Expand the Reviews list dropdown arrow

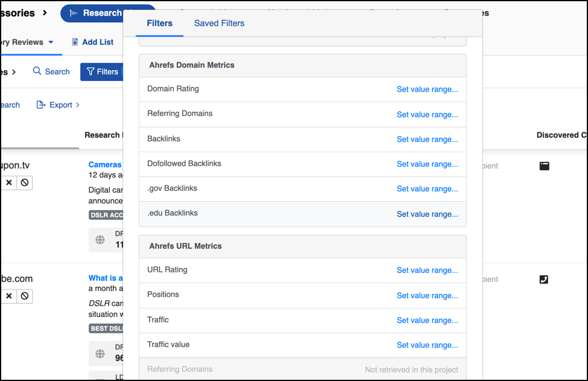tap(51, 42)
